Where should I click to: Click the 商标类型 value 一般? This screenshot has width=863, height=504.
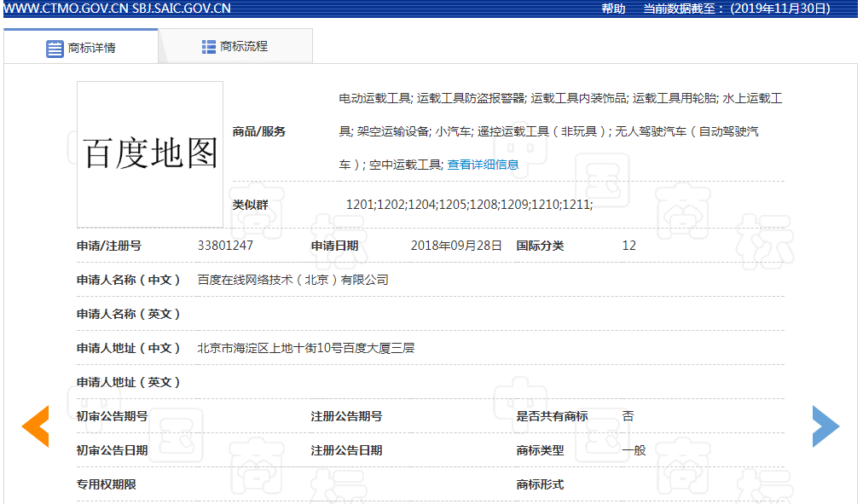[634, 450]
